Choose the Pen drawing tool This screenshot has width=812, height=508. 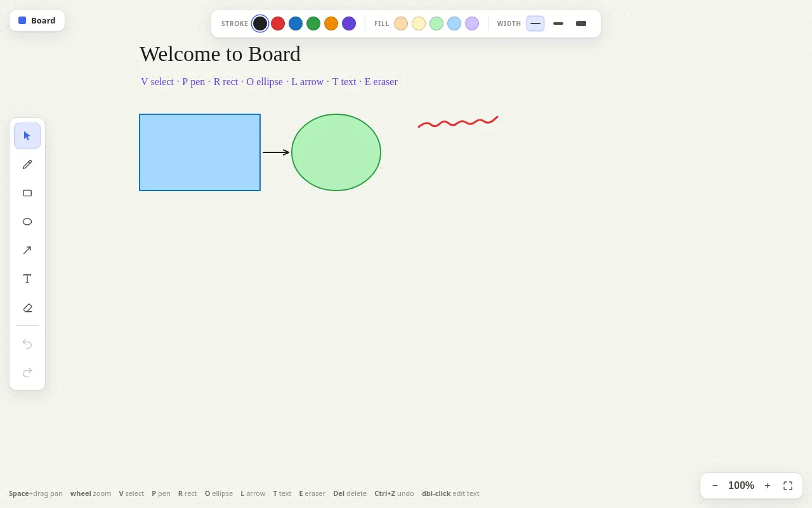tap(27, 164)
